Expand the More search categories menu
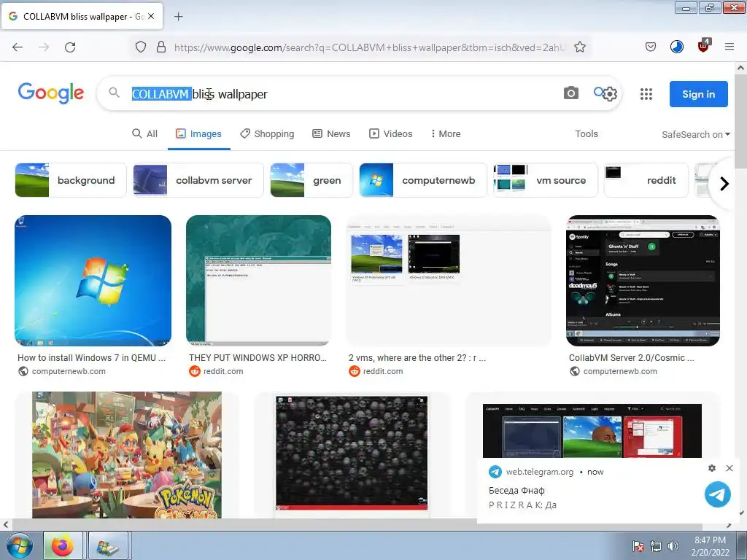This screenshot has width=747, height=560. coord(446,134)
